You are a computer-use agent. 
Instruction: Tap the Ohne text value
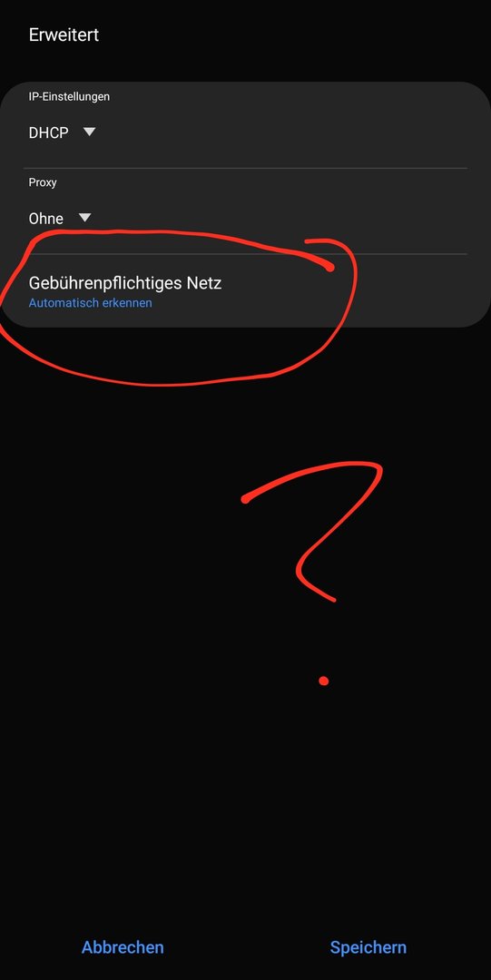[46, 218]
